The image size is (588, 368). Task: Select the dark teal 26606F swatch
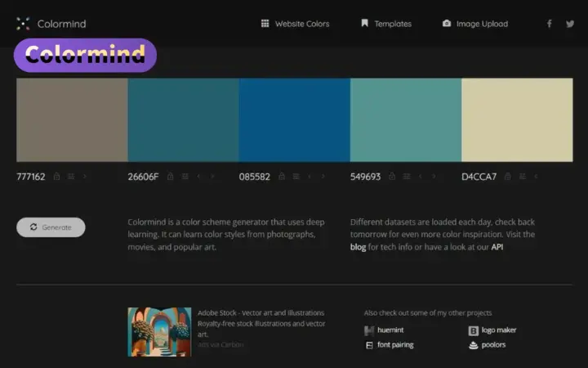184,119
